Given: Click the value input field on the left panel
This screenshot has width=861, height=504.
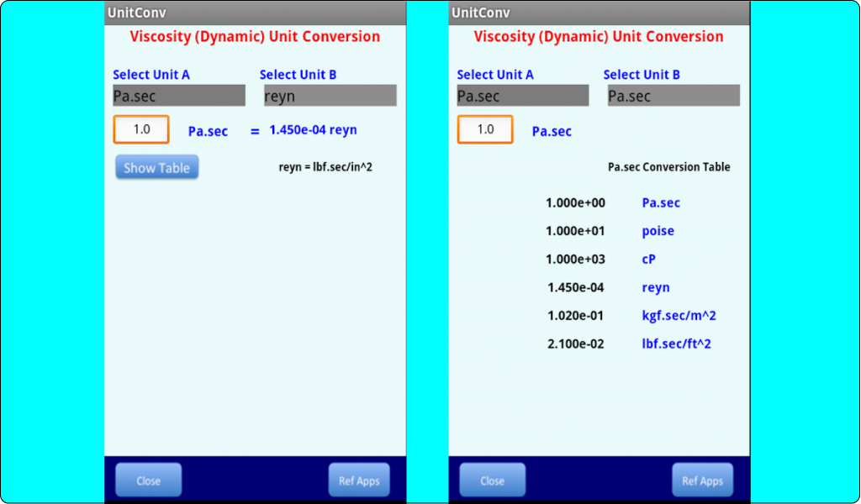Looking at the screenshot, I should pyautogui.click(x=140, y=129).
